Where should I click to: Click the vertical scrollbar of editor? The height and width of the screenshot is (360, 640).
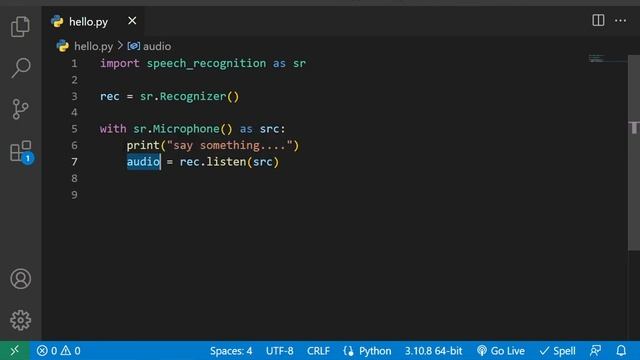coord(633,153)
